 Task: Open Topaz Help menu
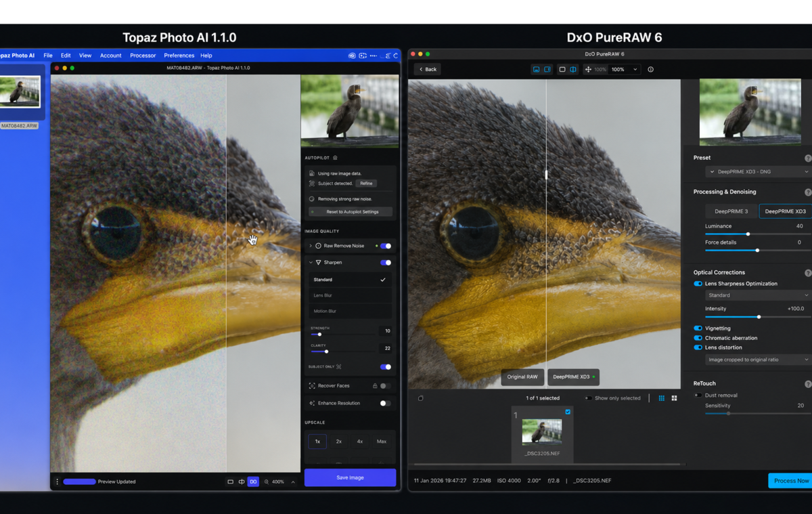206,56
